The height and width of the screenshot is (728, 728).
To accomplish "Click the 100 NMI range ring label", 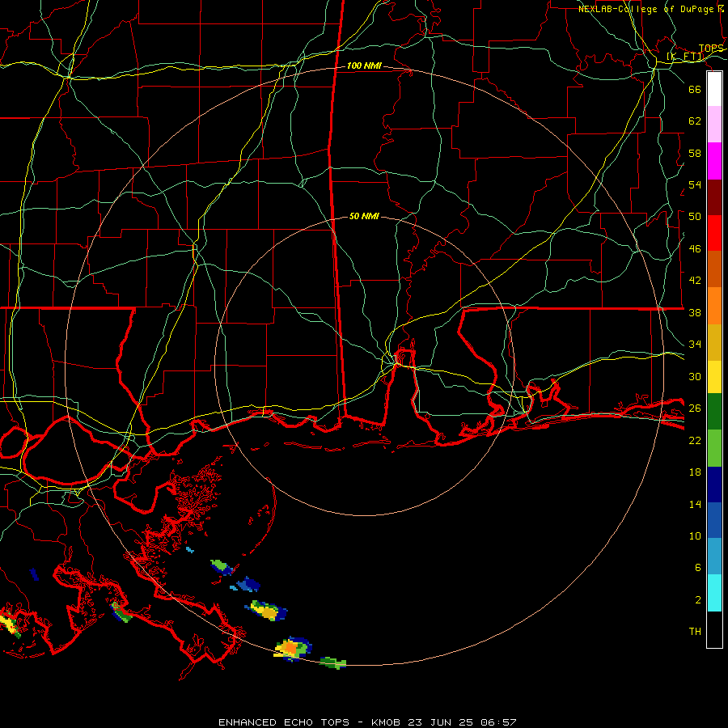I will pos(364,66).
